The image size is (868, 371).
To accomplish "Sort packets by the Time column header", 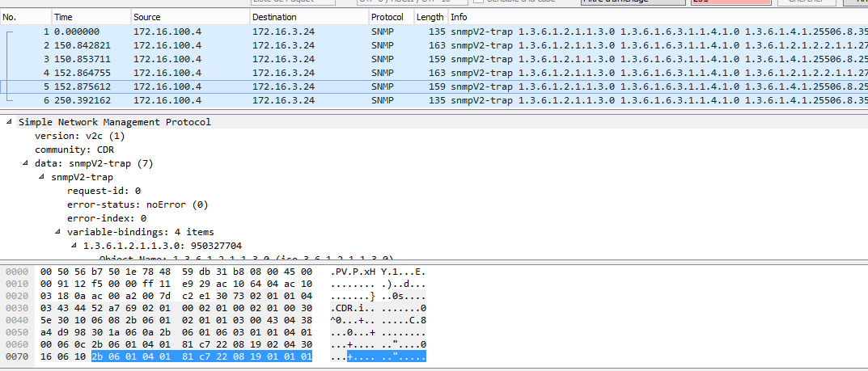I will pos(91,17).
